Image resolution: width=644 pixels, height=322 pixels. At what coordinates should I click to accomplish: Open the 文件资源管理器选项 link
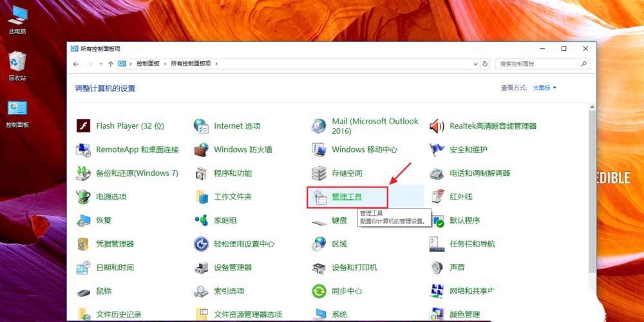coord(248,315)
